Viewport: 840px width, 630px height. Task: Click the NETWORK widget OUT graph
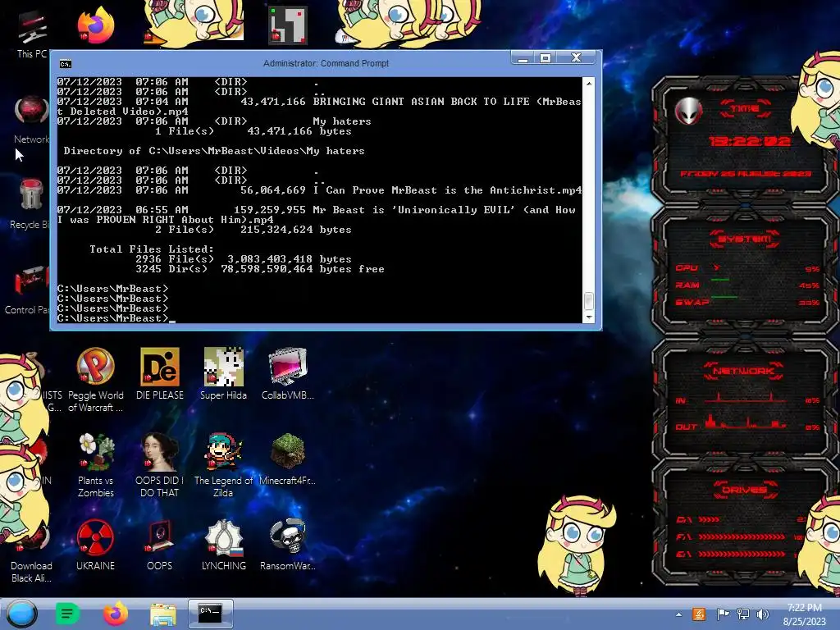[x=746, y=423]
